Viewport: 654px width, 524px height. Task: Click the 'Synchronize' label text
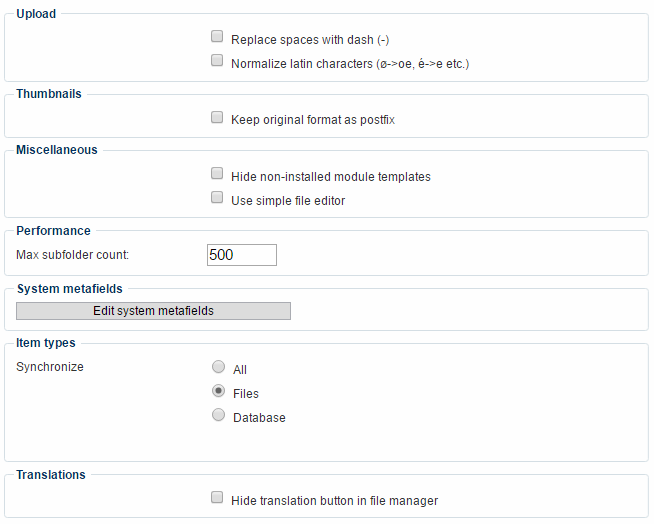coord(50,367)
